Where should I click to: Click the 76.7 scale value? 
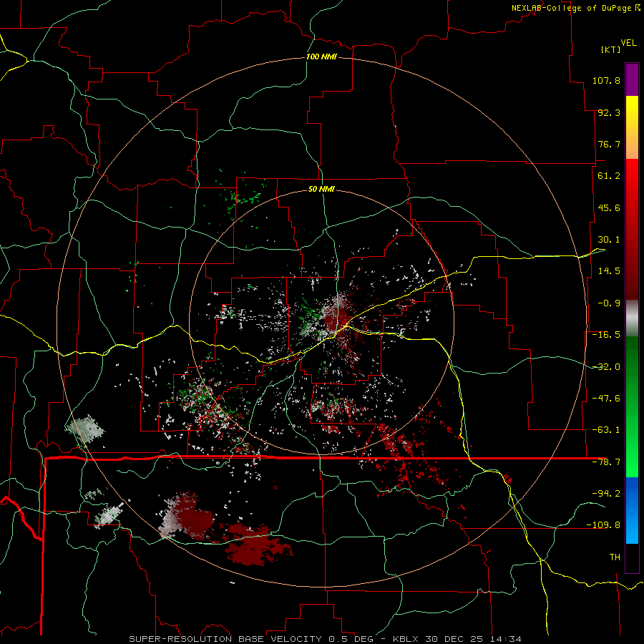[609, 144]
